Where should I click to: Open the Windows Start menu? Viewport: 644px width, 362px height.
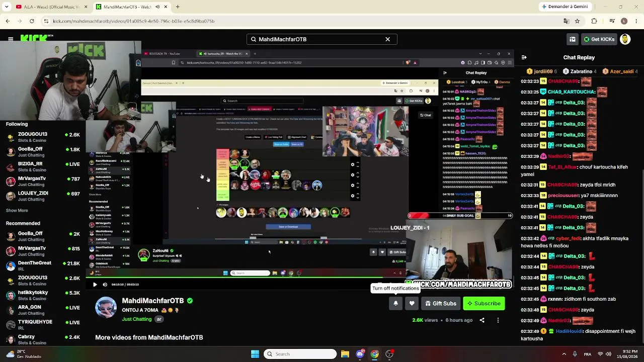pos(255,354)
